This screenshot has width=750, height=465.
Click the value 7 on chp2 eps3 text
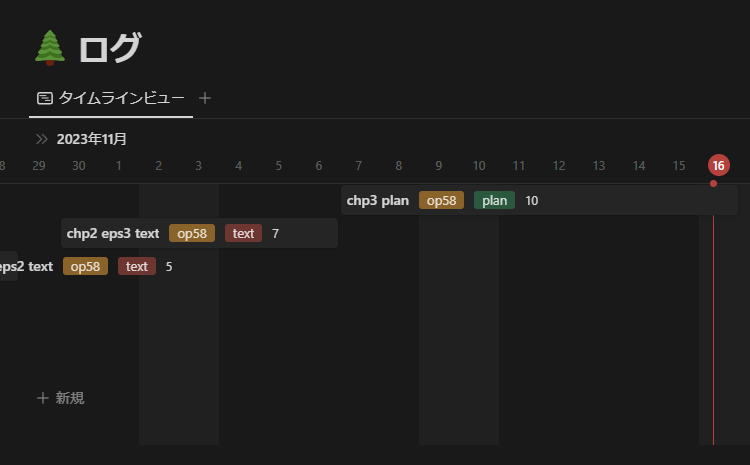[275, 233]
